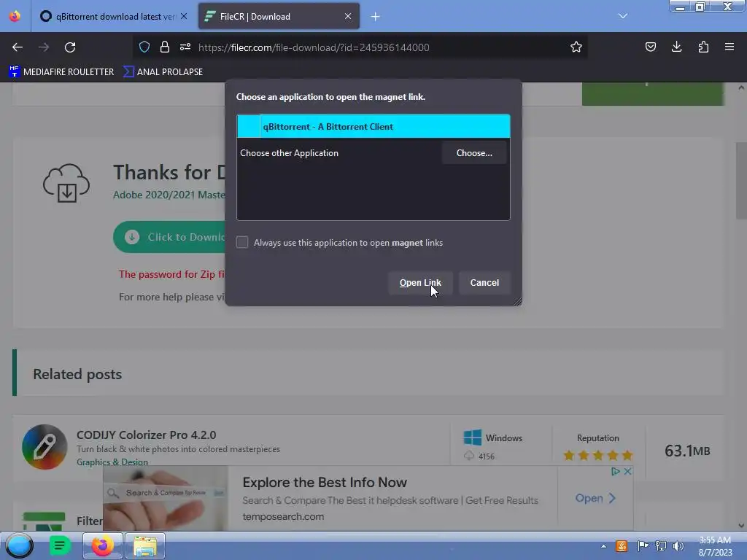
Task: Open the file explorer taskbar button
Action: click(x=145, y=545)
